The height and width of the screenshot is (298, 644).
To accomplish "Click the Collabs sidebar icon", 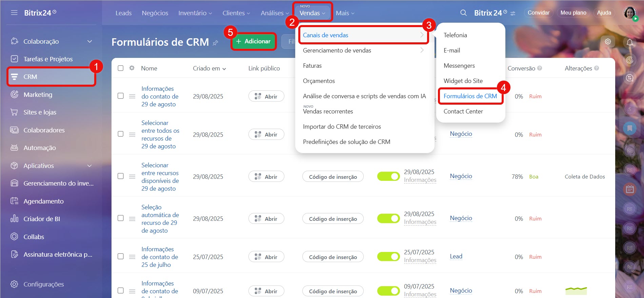I will pos(15,237).
